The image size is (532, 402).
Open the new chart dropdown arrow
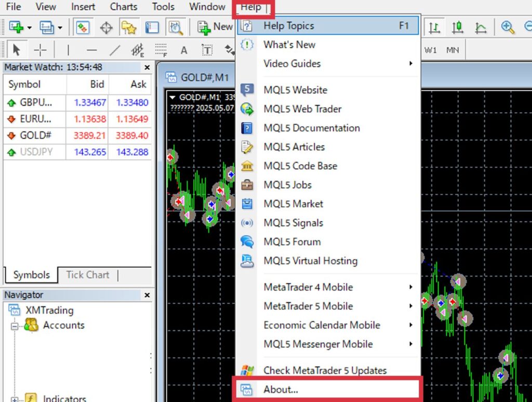tap(29, 28)
